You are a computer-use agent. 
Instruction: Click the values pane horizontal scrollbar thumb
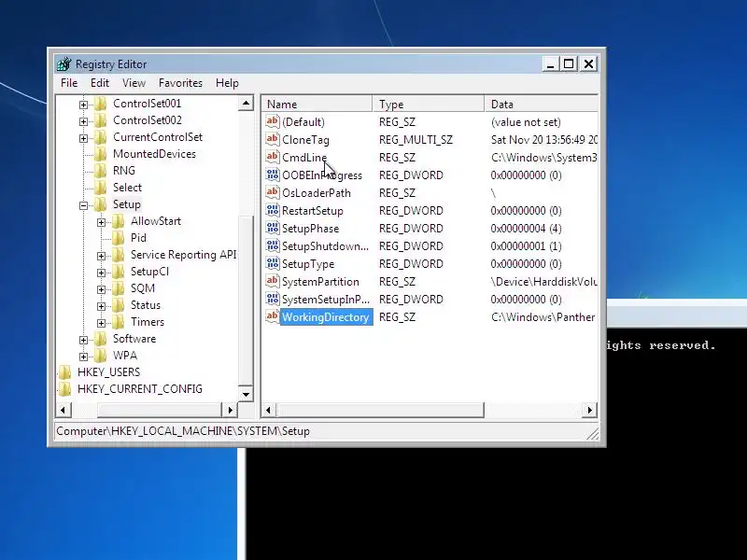(380, 410)
